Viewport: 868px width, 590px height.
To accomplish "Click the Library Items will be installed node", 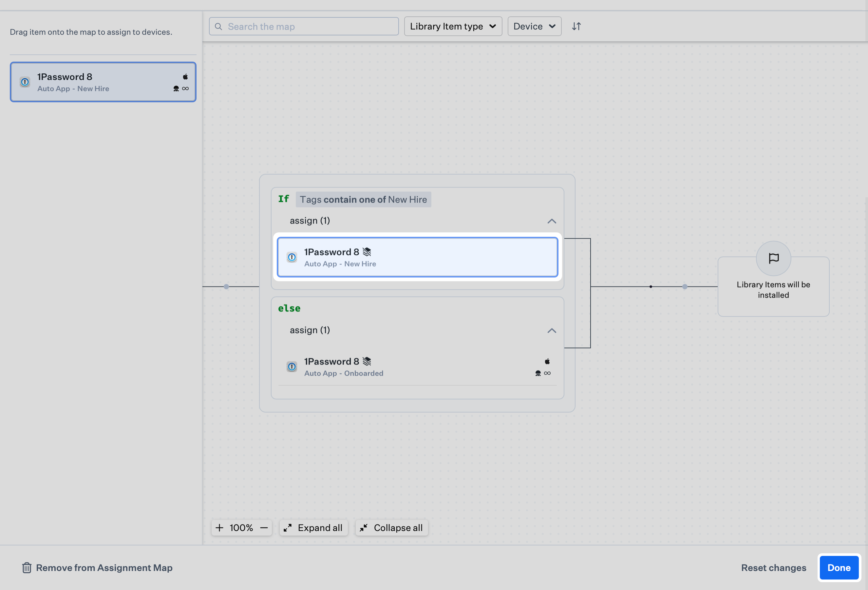I will tap(774, 286).
